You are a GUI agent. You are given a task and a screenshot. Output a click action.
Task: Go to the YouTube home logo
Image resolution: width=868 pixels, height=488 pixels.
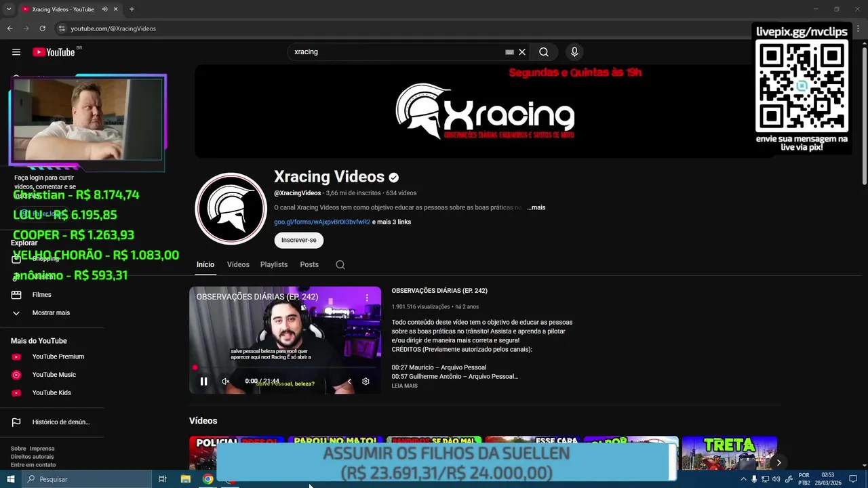tap(54, 52)
